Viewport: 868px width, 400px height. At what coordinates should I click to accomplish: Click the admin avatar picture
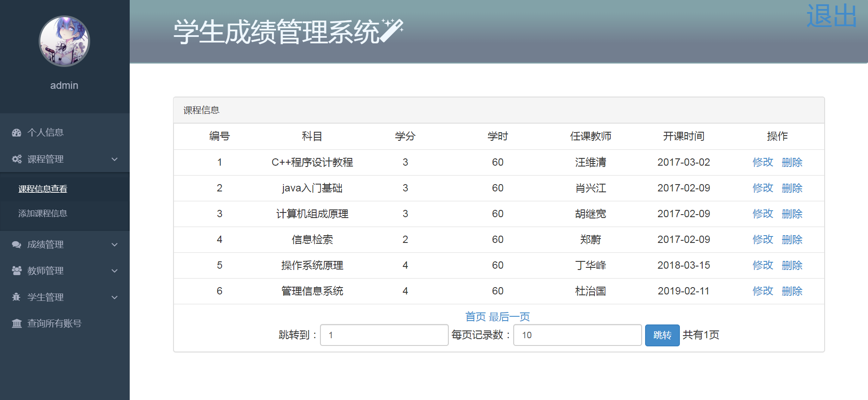[x=64, y=41]
